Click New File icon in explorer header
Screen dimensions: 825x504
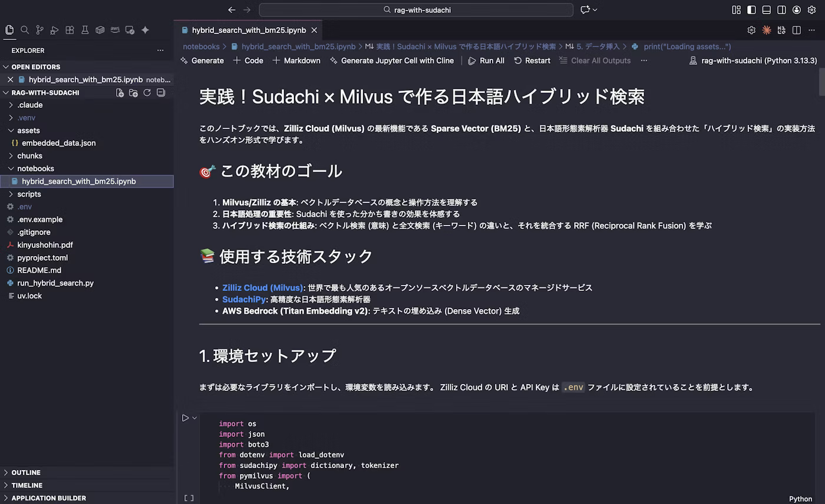click(120, 92)
